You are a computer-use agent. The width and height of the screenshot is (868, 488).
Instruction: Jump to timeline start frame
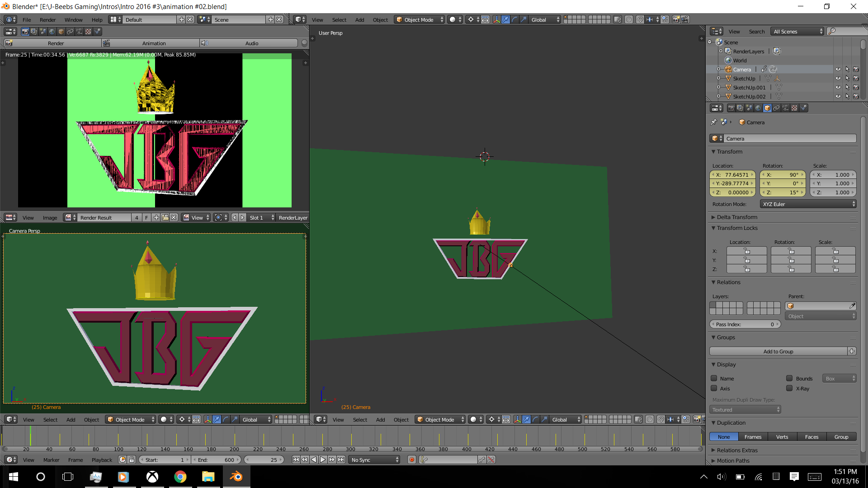296,460
